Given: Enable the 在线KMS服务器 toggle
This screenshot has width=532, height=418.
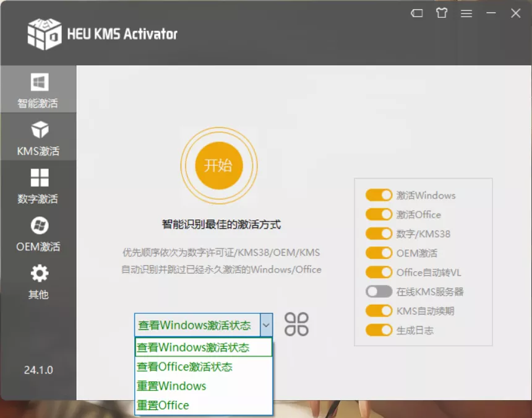Looking at the screenshot, I should pyautogui.click(x=379, y=291).
